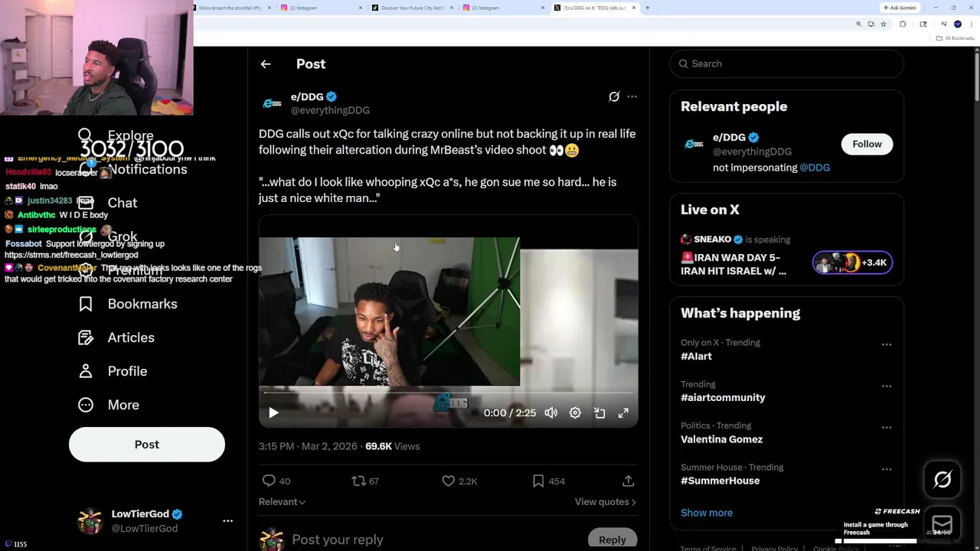Click the @everythingDDG handle on the post

(330, 110)
